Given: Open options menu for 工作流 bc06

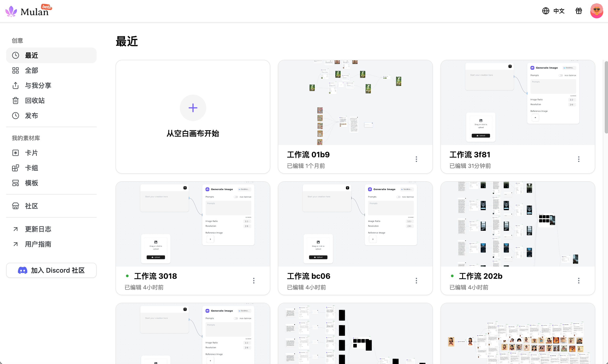Looking at the screenshot, I should 416,281.
